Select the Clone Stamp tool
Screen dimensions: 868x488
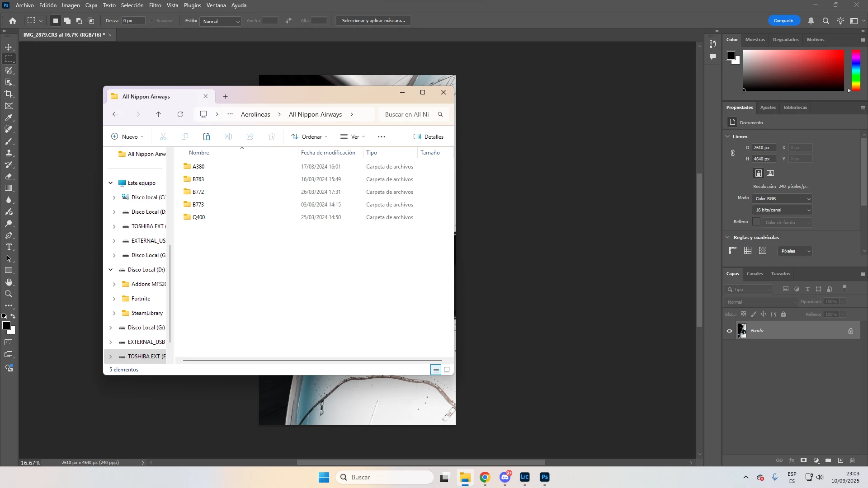point(9,153)
